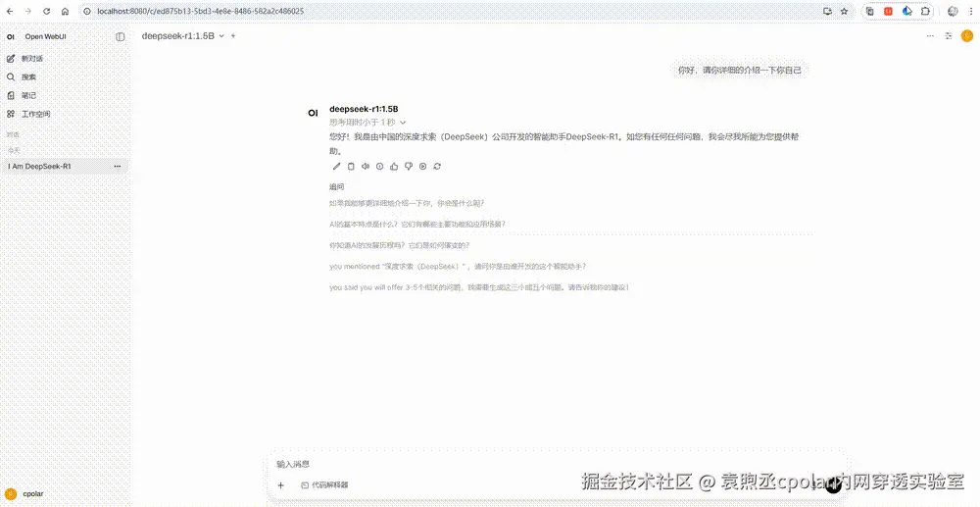Read the response aloud with speaker icon
Image resolution: width=980 pixels, height=507 pixels.
(x=365, y=167)
